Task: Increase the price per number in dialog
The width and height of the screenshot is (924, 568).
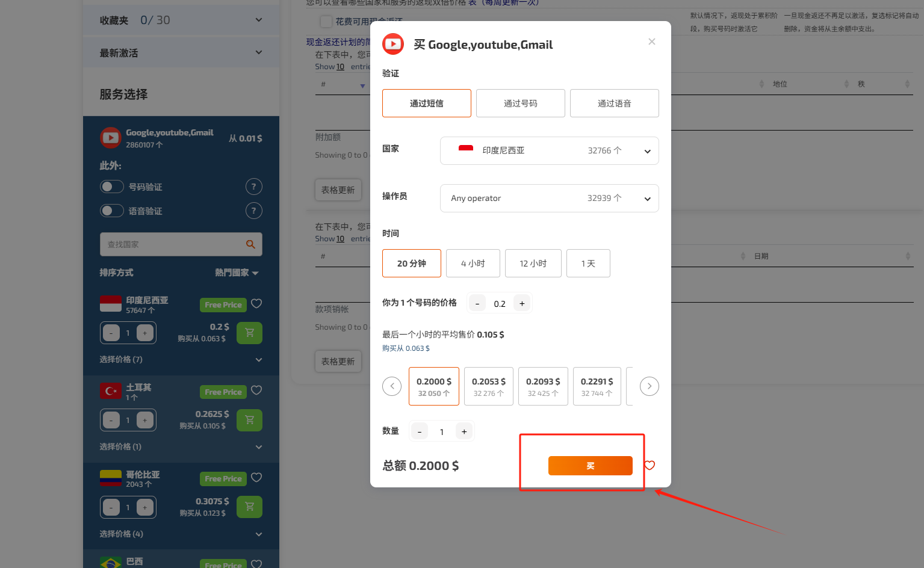Action: pos(522,304)
